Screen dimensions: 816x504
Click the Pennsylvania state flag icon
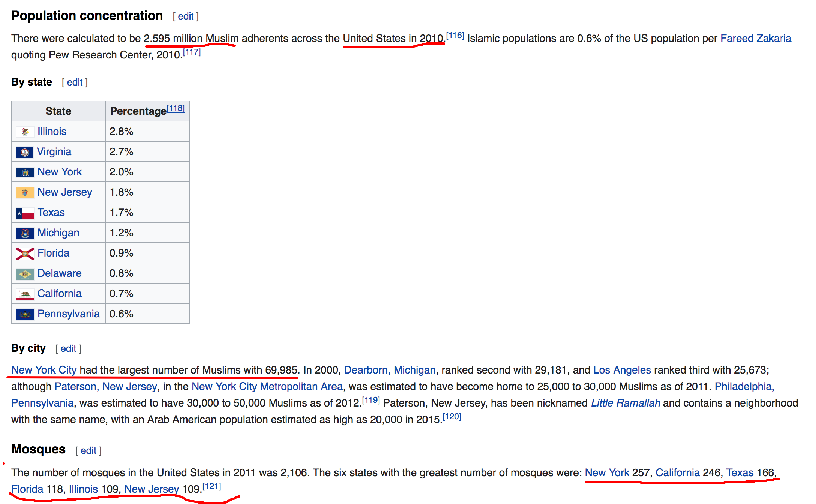[25, 314]
